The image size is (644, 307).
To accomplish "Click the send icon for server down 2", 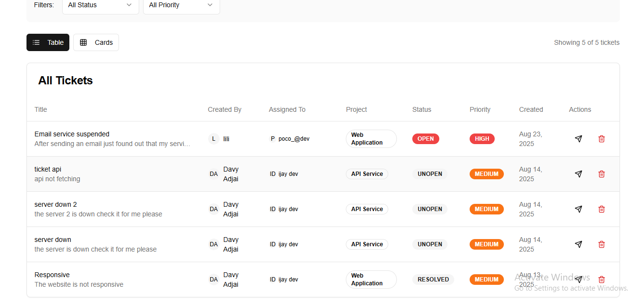I will pos(578,209).
